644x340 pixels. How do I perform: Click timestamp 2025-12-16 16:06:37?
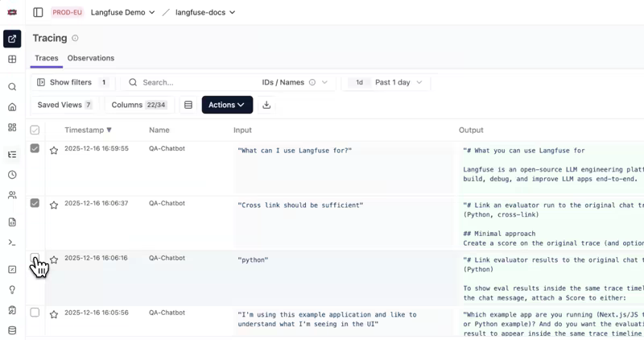point(97,203)
